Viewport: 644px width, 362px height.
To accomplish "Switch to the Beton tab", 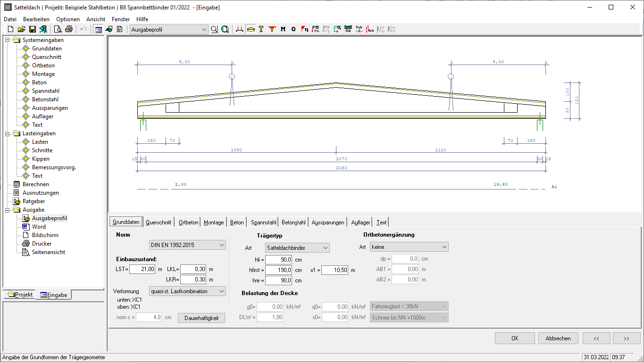I will pyautogui.click(x=237, y=222).
